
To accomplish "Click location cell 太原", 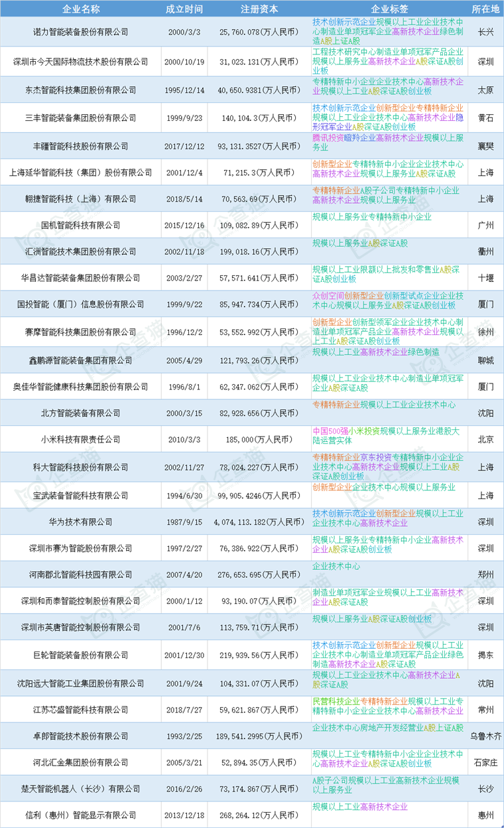I will point(485,90).
